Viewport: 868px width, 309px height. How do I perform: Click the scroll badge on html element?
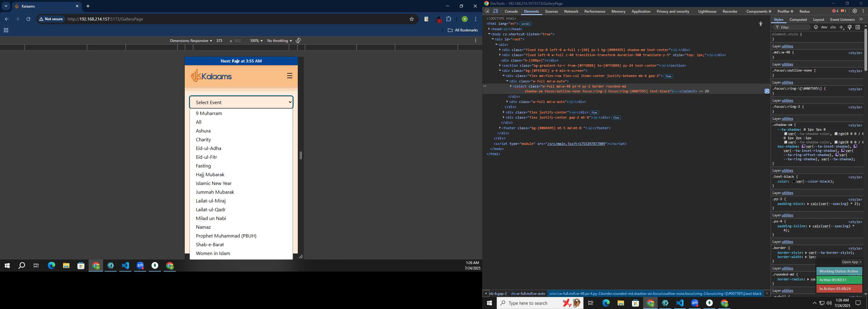point(525,24)
